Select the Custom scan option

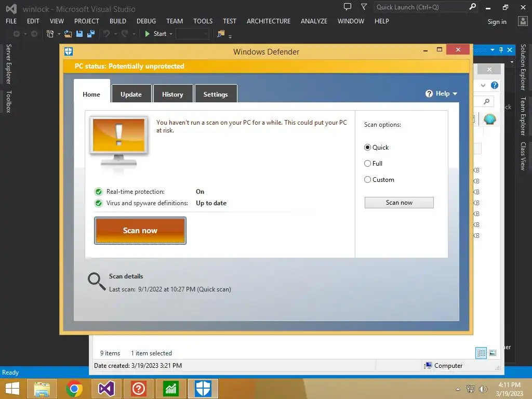pyautogui.click(x=367, y=179)
